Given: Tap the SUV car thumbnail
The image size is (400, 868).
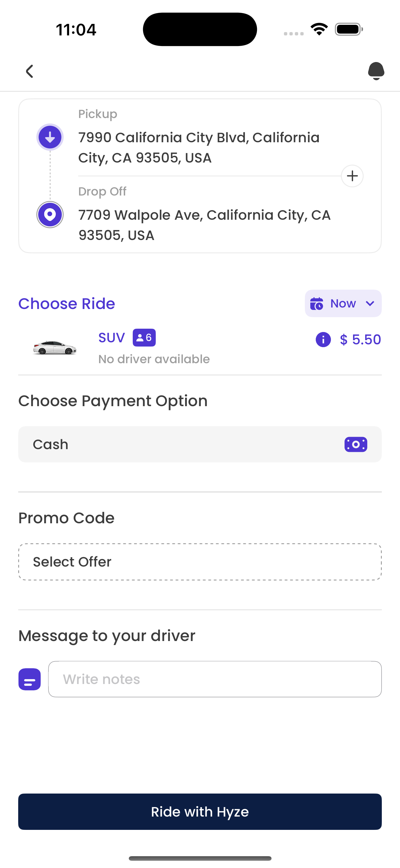Looking at the screenshot, I should (x=55, y=348).
